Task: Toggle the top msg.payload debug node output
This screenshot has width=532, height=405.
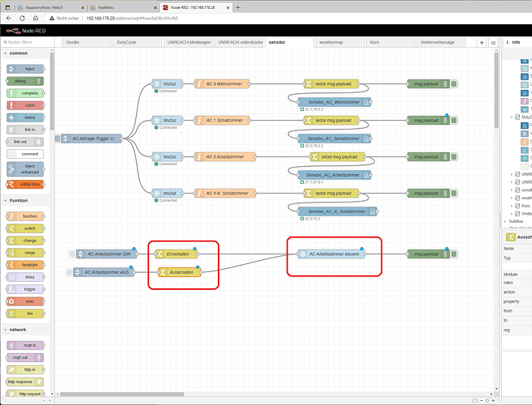Action: (x=455, y=83)
